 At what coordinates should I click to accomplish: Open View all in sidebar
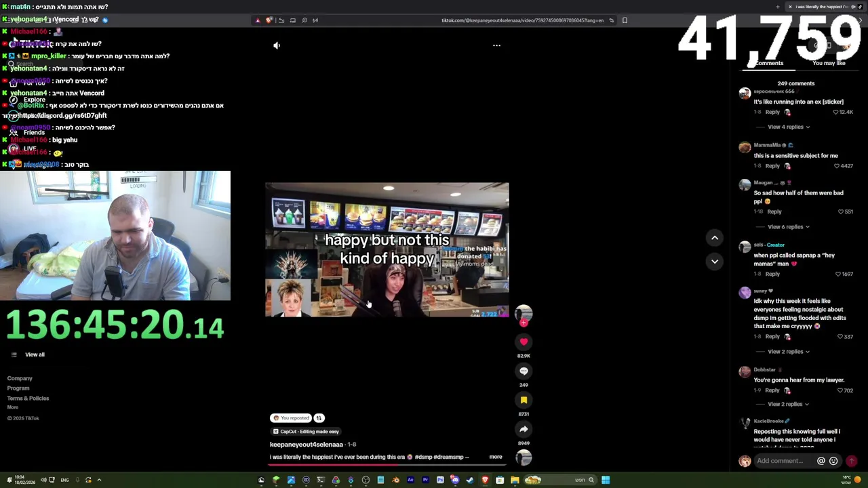35,354
